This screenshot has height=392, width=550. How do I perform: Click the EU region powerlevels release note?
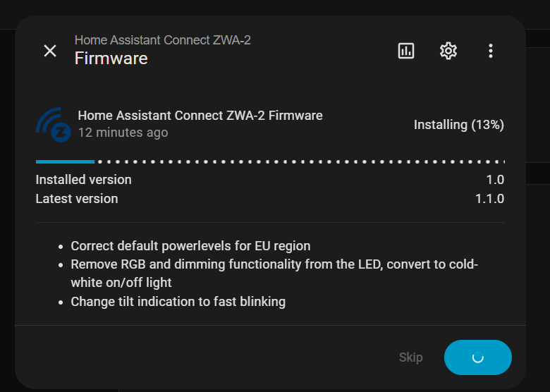[190, 246]
